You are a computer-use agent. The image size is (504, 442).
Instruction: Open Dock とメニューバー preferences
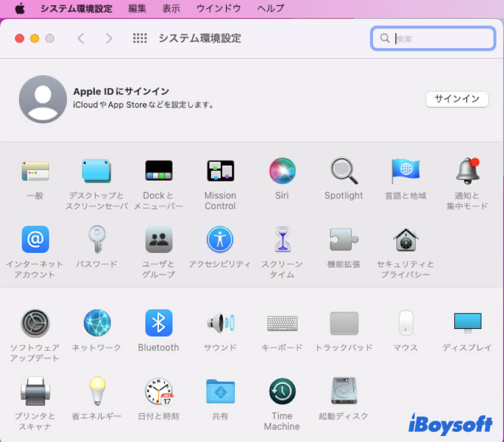[x=158, y=171]
